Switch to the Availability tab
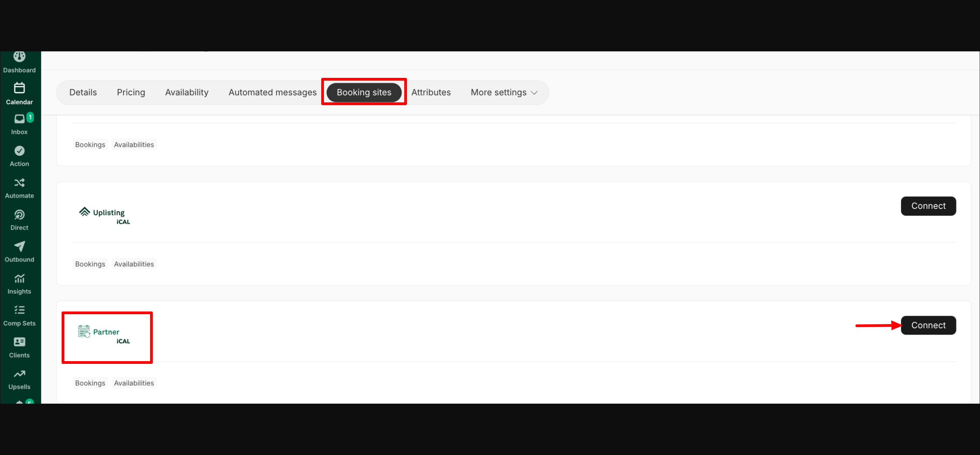Image resolution: width=980 pixels, height=455 pixels. tap(186, 92)
